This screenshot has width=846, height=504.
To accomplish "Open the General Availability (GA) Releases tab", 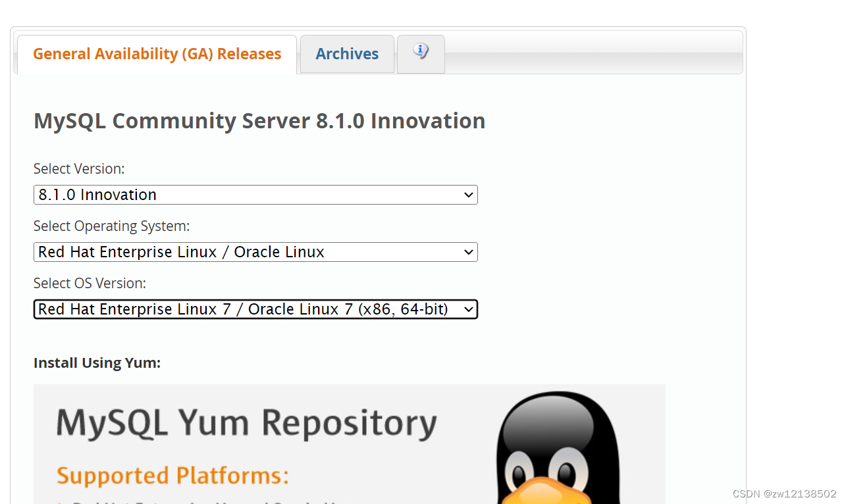I will tap(157, 54).
